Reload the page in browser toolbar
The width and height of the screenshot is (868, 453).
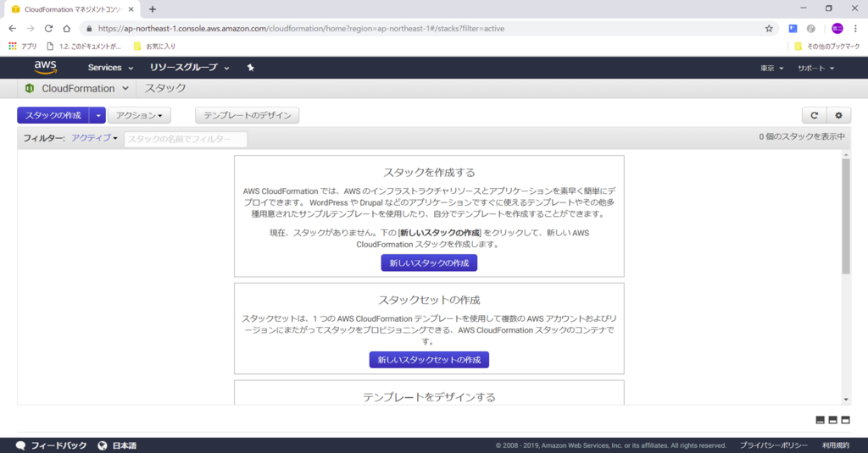click(x=48, y=28)
